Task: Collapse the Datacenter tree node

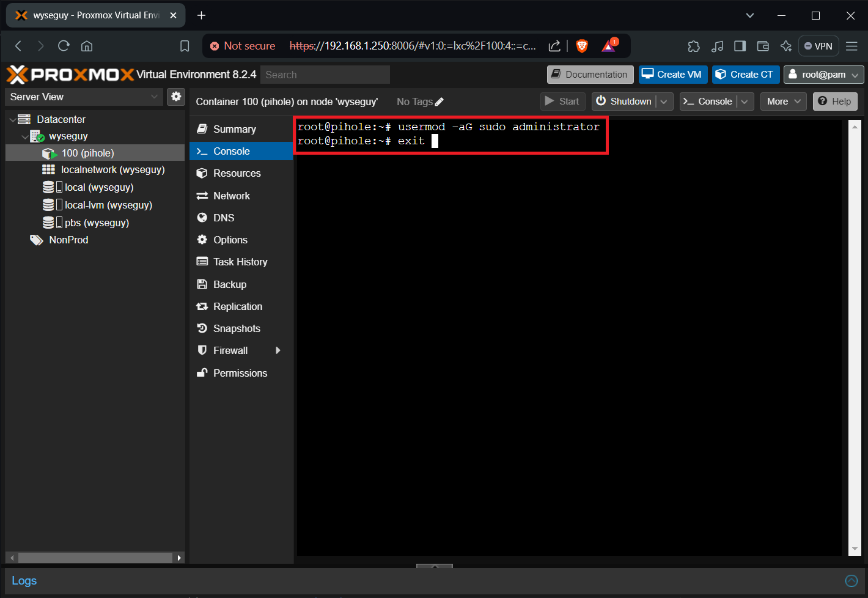Action: pyautogui.click(x=13, y=120)
